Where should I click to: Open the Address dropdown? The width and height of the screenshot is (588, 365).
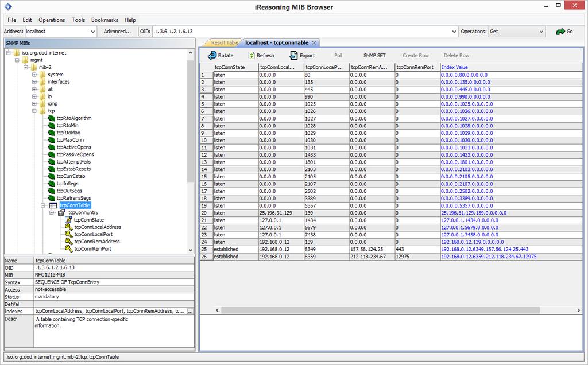click(92, 32)
